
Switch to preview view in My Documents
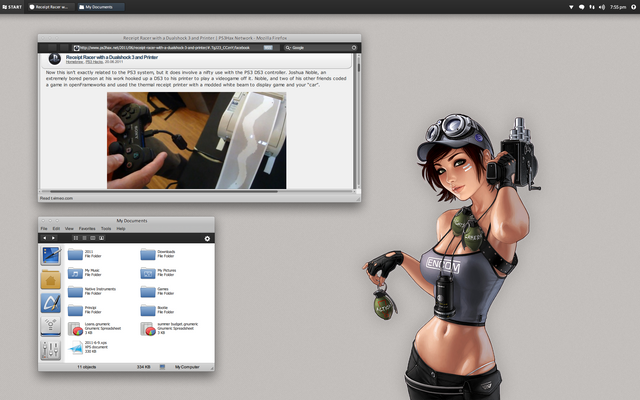coord(101,238)
